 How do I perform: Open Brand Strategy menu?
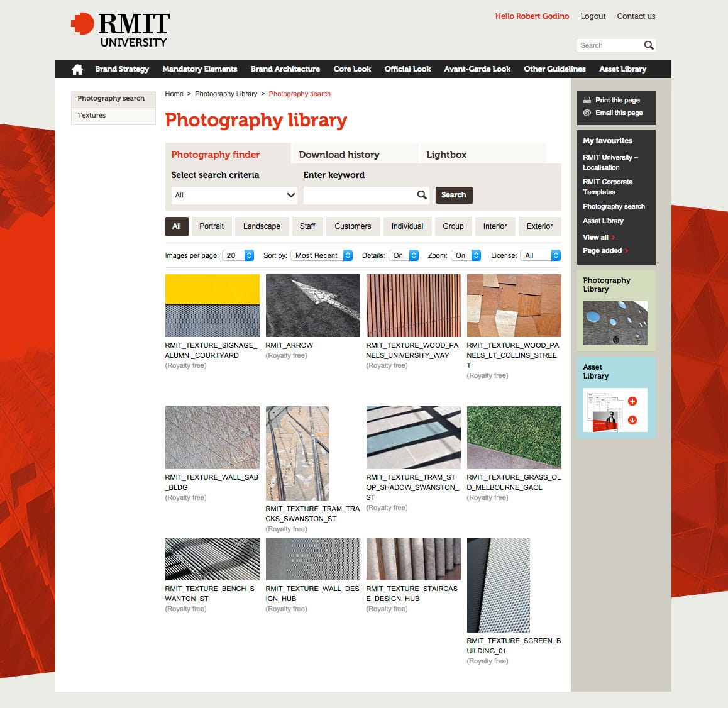pos(122,69)
